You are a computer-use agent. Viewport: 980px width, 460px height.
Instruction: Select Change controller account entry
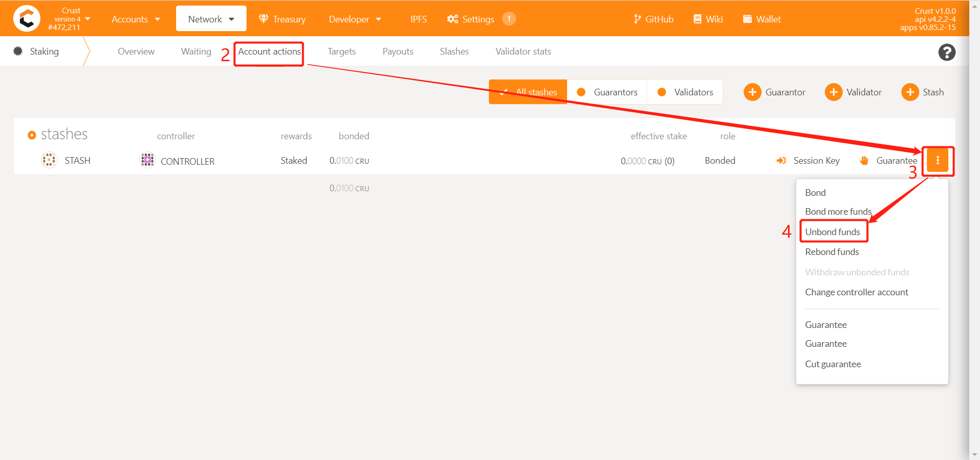pyautogui.click(x=856, y=292)
